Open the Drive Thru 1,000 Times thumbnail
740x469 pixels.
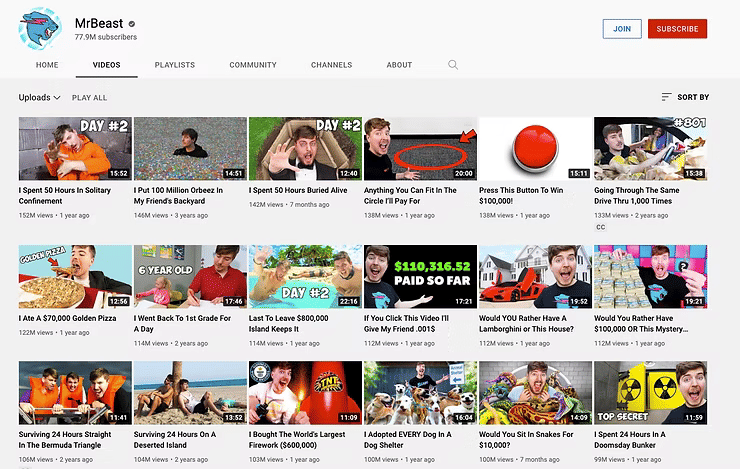[650, 149]
